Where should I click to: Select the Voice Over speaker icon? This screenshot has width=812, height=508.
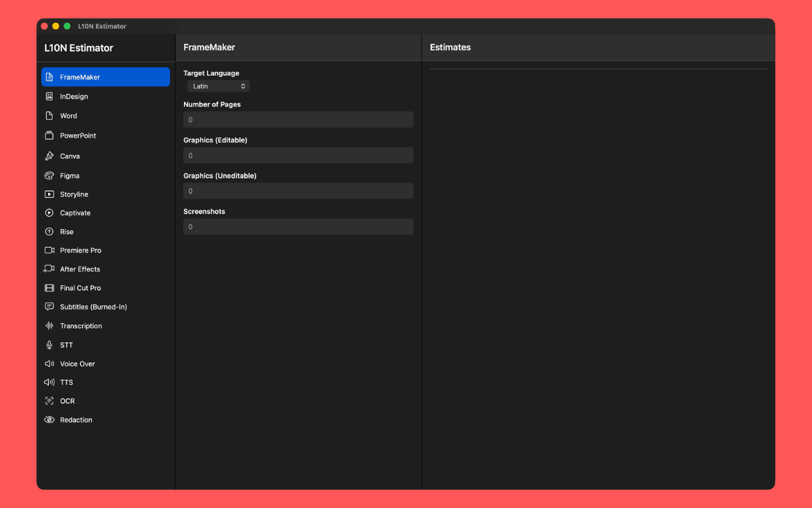pyautogui.click(x=49, y=363)
